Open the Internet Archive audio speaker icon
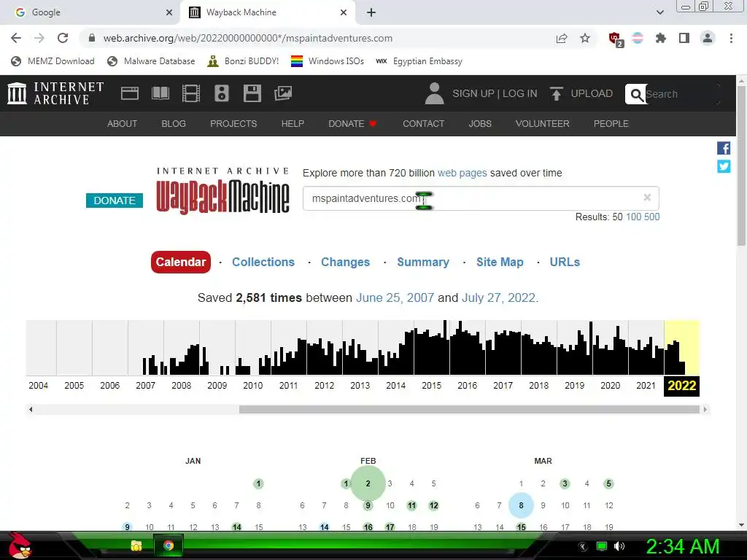This screenshot has height=560, width=747. point(222,93)
